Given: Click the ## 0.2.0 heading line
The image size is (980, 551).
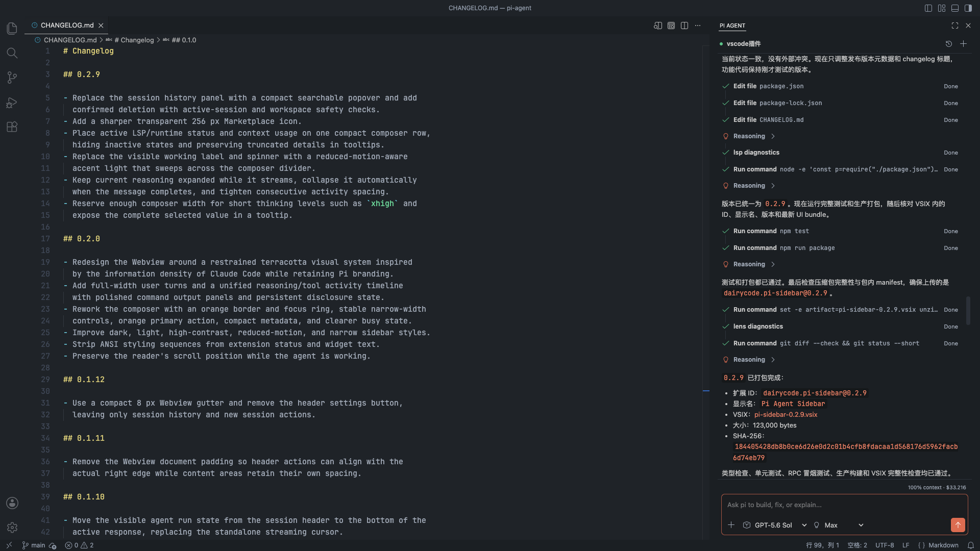Looking at the screenshot, I should [82, 239].
